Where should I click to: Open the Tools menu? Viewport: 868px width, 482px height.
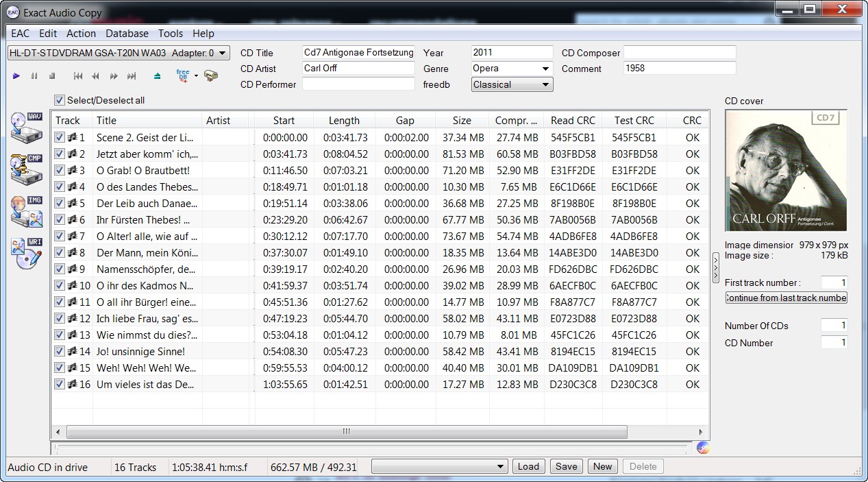click(x=170, y=33)
